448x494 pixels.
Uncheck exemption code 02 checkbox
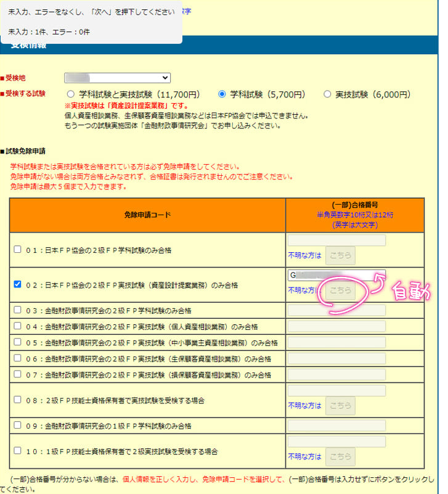point(17,285)
